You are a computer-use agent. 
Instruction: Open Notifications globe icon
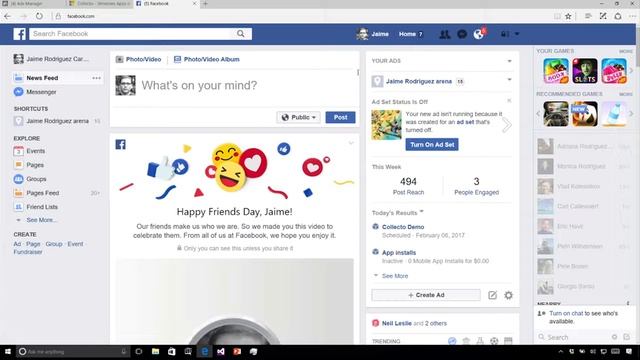tap(479, 34)
